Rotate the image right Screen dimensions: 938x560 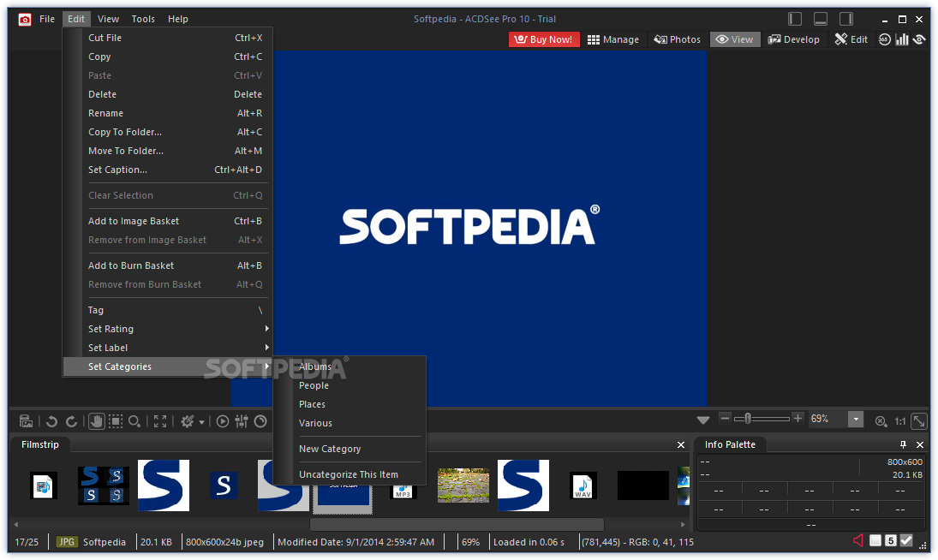(72, 421)
